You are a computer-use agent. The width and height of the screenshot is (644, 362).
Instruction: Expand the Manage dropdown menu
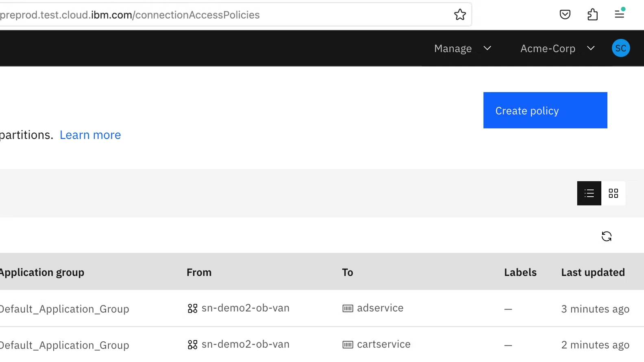[463, 48]
